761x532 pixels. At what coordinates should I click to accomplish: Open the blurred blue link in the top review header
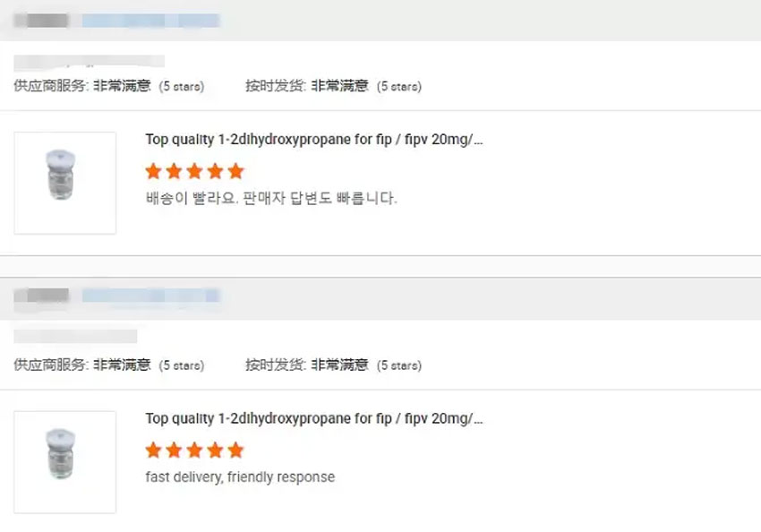point(150,20)
